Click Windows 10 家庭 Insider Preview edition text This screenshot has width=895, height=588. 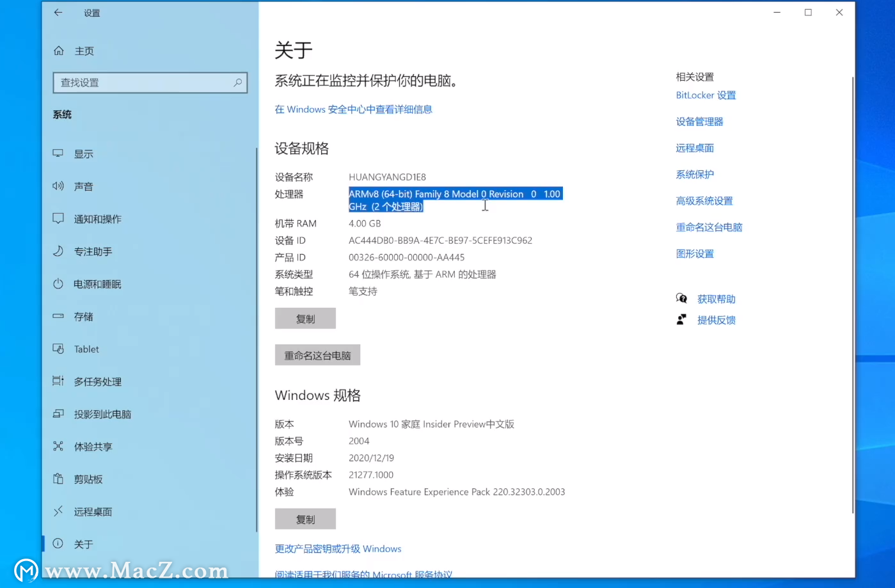click(x=431, y=424)
